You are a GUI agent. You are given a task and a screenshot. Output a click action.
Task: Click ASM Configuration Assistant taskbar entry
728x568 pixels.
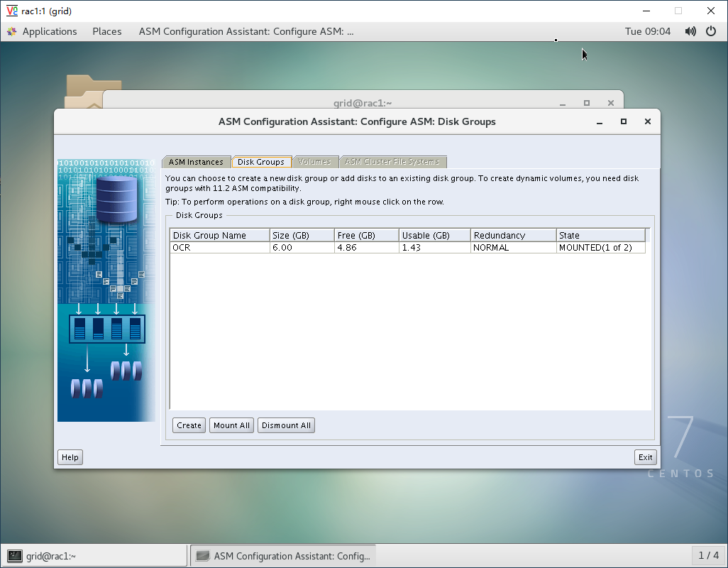pyautogui.click(x=283, y=556)
